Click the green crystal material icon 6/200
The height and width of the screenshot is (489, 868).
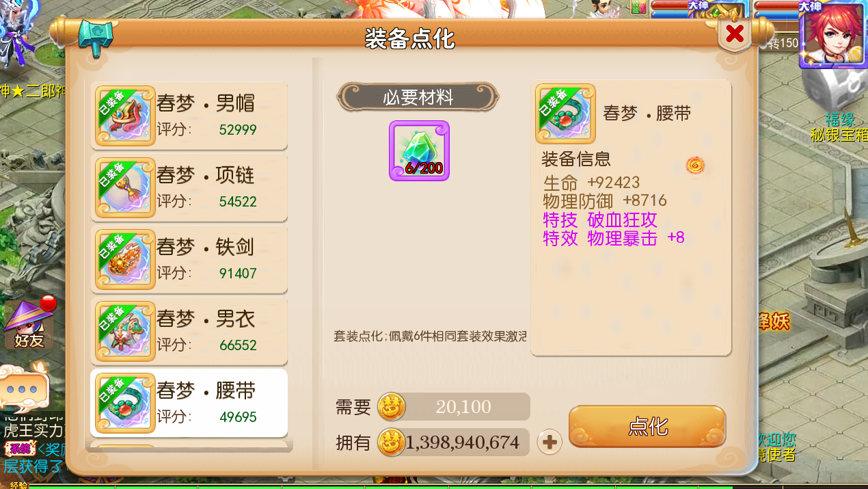(419, 150)
